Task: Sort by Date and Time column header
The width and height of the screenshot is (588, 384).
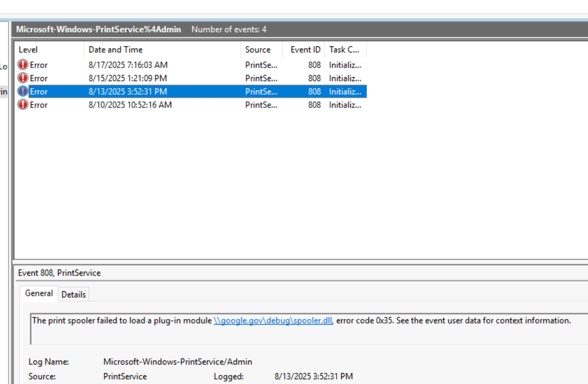Action: coord(162,50)
